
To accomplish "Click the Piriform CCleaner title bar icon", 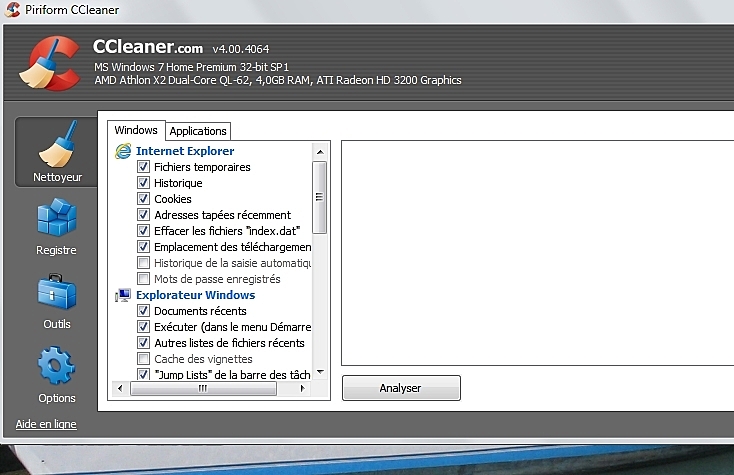I will tap(13, 9).
